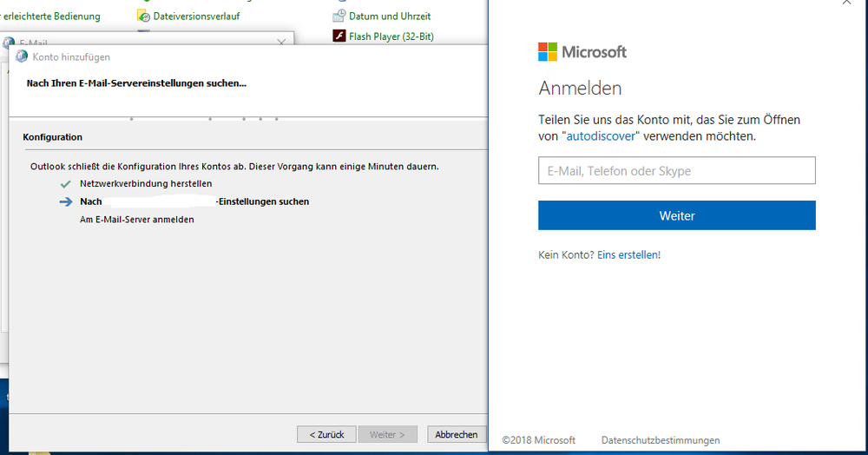868x455 pixels.
Task: Click the autodiscover text in sign-in prompt
Action: click(x=602, y=136)
